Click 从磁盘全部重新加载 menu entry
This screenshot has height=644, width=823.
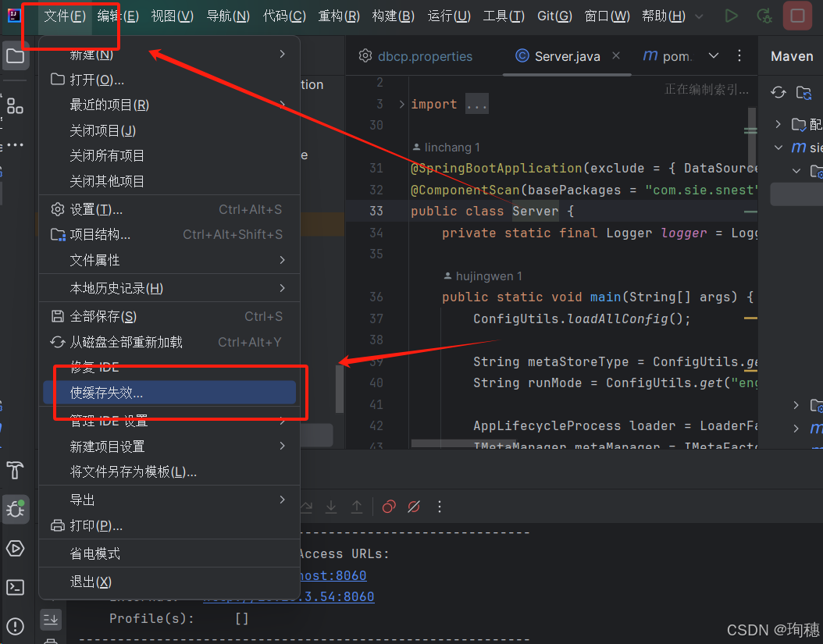point(169,342)
